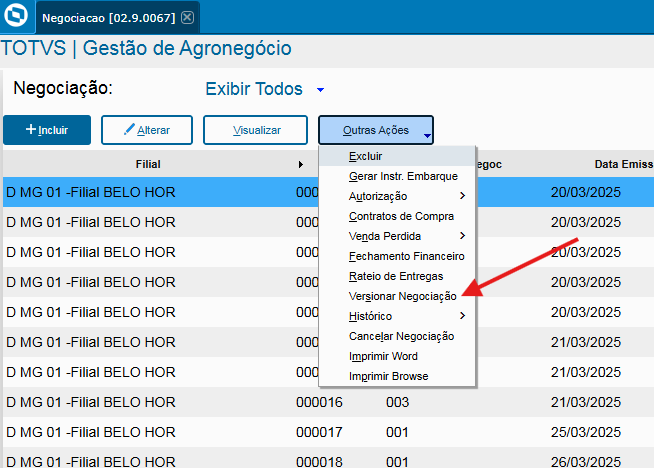Open Contratos de Compra menu item
Viewport: 654px width, 468px height.
397,216
